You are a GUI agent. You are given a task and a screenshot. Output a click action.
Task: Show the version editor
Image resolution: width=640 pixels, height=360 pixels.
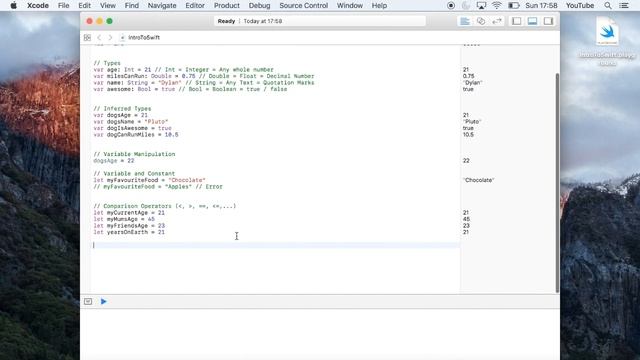[x=497, y=21]
